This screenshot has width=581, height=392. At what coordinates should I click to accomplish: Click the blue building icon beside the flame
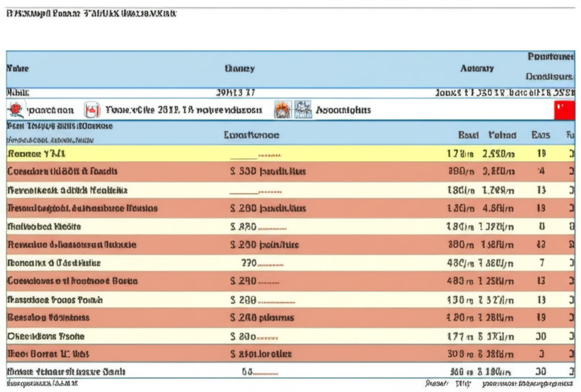coord(303,109)
